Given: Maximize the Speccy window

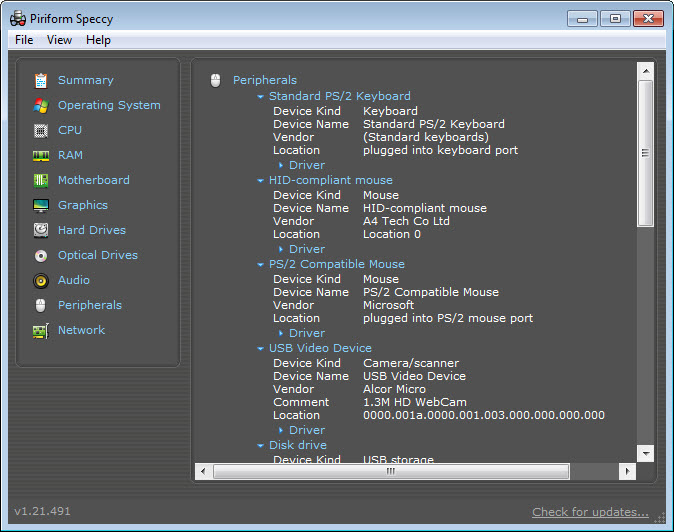Looking at the screenshot, I should [x=615, y=19].
